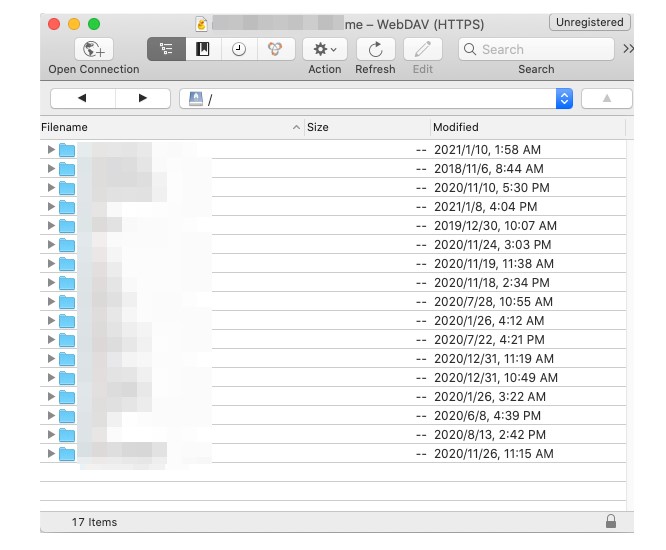The width and height of the screenshot is (666, 550).
Task: Click the Refresh toolbar icon
Action: coord(375,49)
